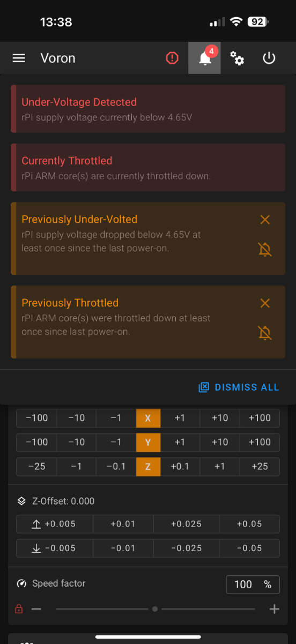Home the X axis button
This screenshot has width=296, height=644.
tap(148, 418)
